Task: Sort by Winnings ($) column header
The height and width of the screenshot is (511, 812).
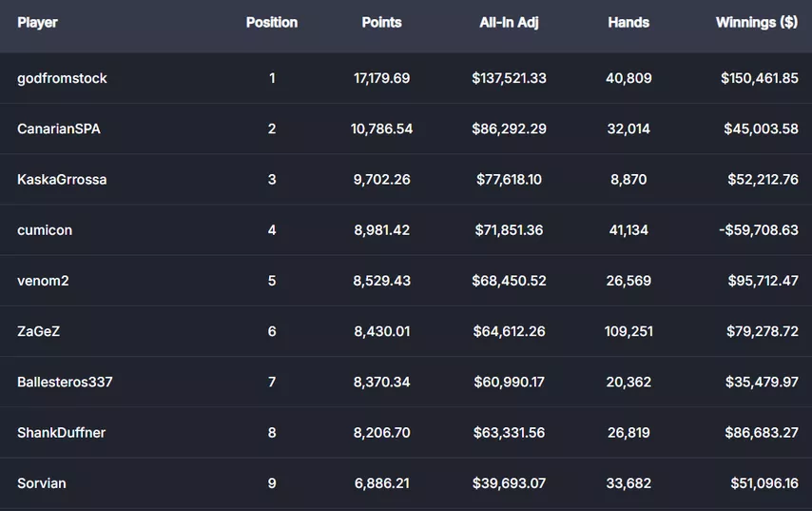Action: pos(756,23)
